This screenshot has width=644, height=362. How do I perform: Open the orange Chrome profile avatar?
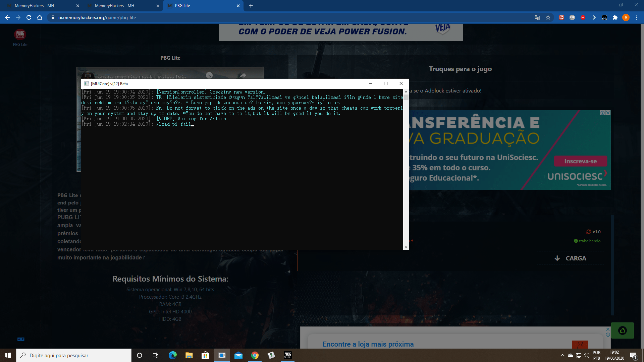click(x=626, y=17)
